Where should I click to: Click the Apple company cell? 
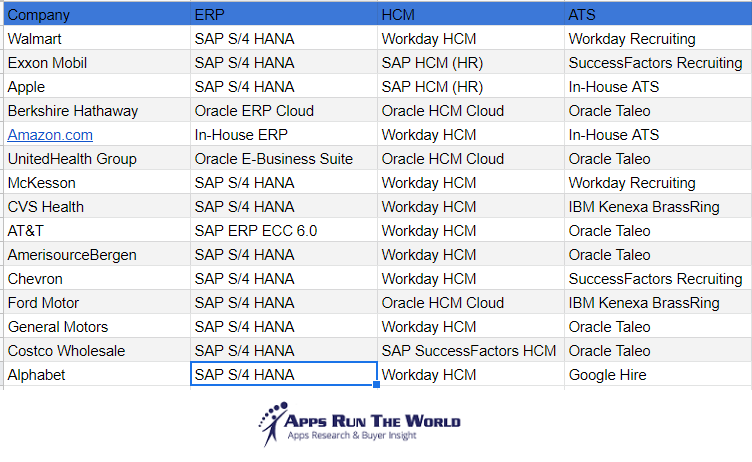(x=97, y=86)
